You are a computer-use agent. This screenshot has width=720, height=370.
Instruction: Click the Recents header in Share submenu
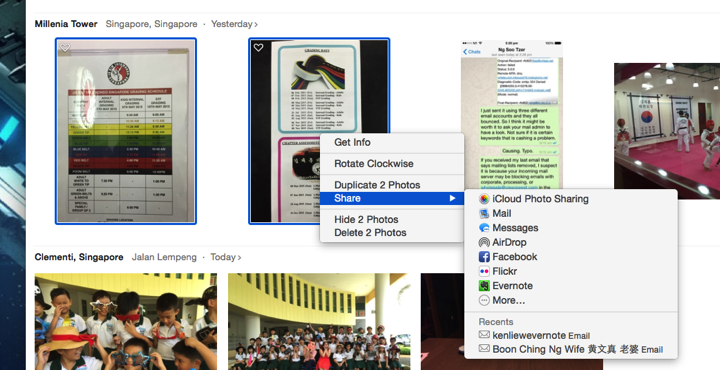click(496, 322)
